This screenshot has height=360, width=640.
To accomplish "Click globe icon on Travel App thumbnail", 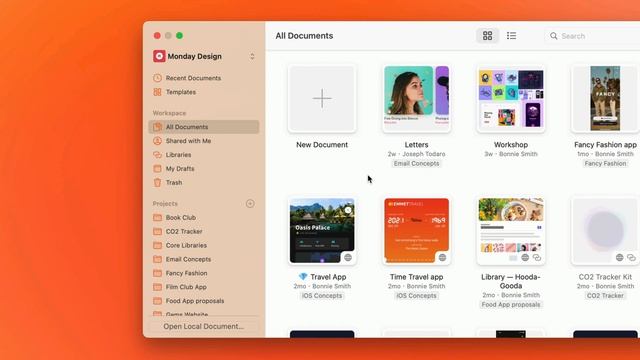I will tap(348, 258).
